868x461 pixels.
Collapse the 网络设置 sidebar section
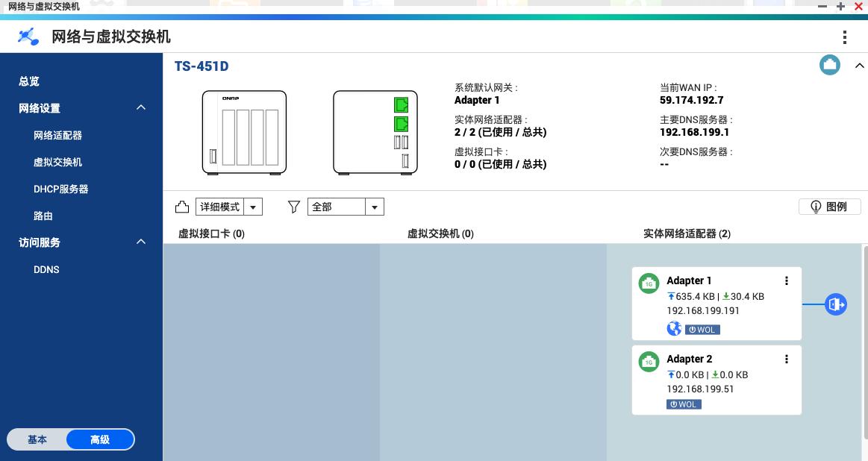pyautogui.click(x=140, y=107)
